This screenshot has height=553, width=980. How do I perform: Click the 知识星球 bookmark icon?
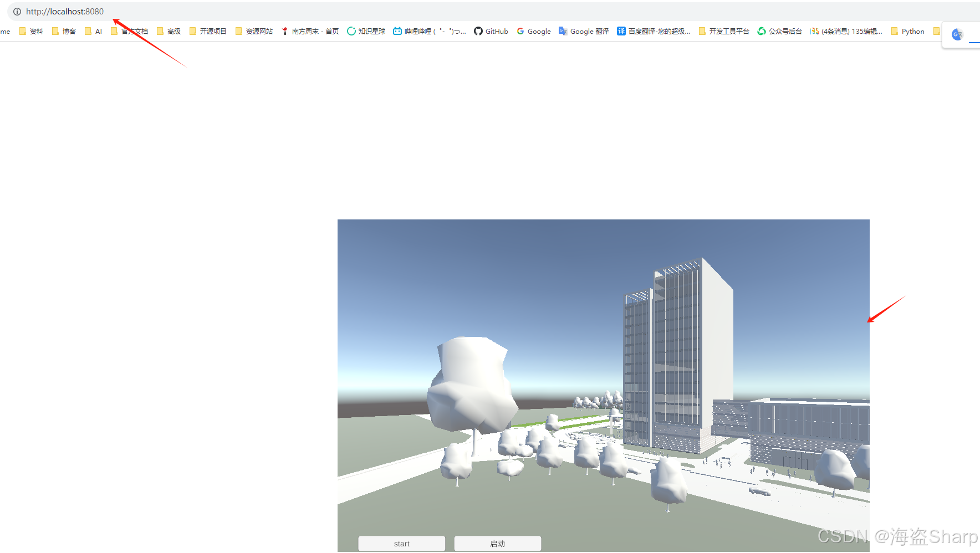coord(351,31)
